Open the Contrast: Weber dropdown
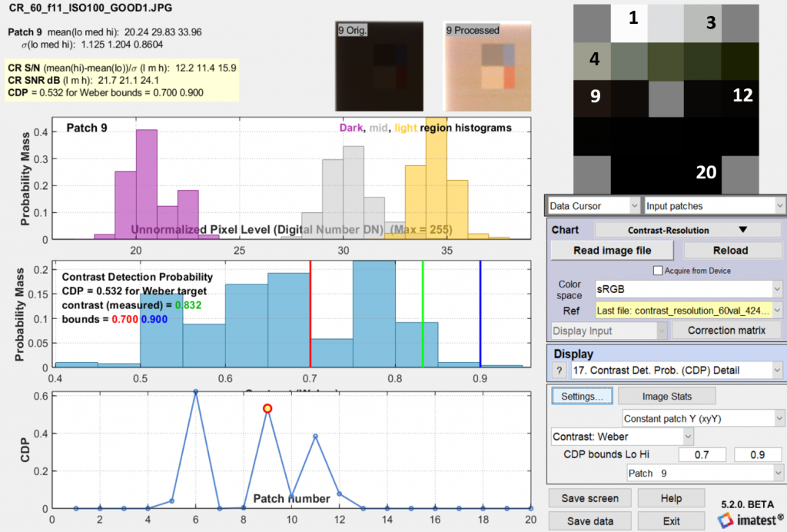The image size is (787, 532). [623, 437]
